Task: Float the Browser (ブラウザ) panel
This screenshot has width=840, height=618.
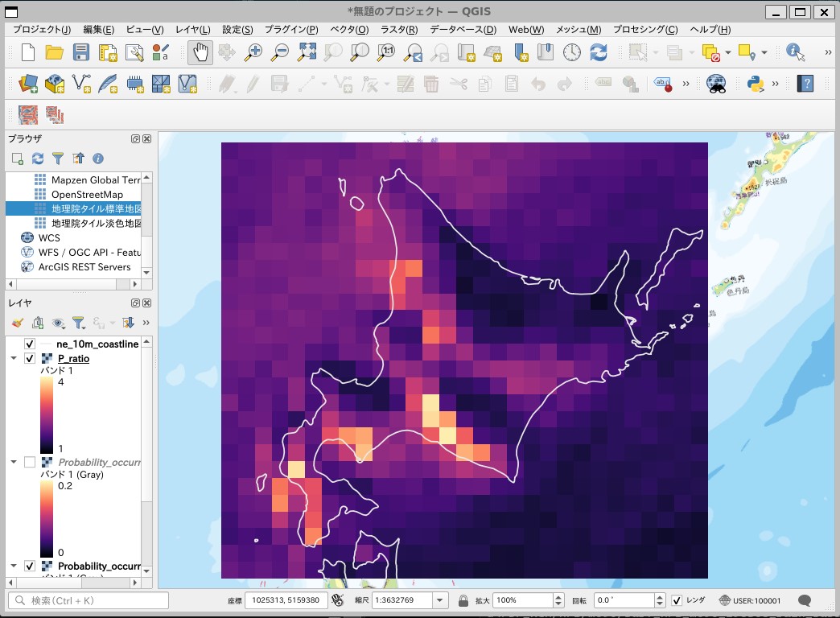Action: (135, 139)
